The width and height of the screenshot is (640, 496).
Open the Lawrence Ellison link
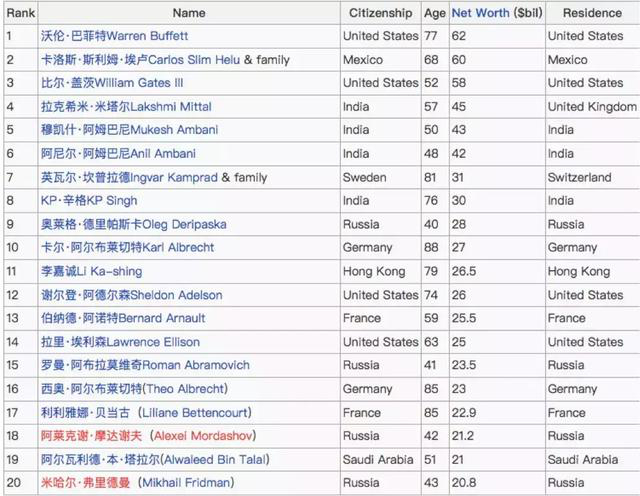tap(120, 342)
